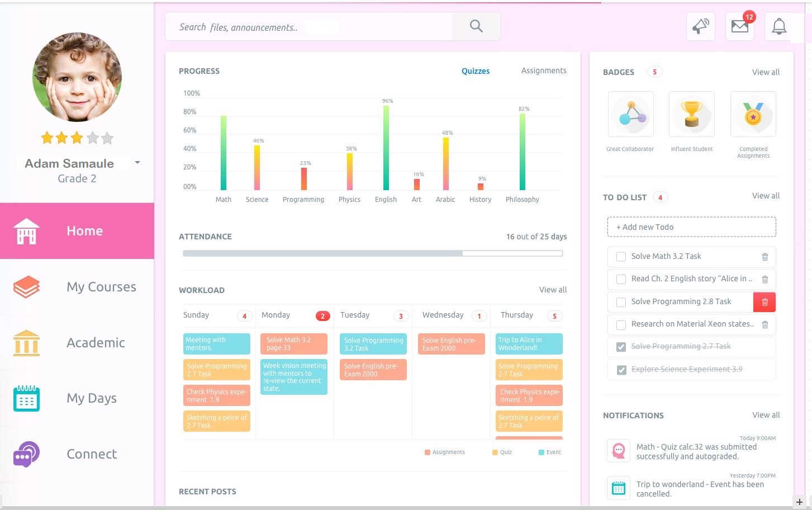
Task: Delete the Solve Programming 2.8 Task todo
Action: tap(764, 302)
